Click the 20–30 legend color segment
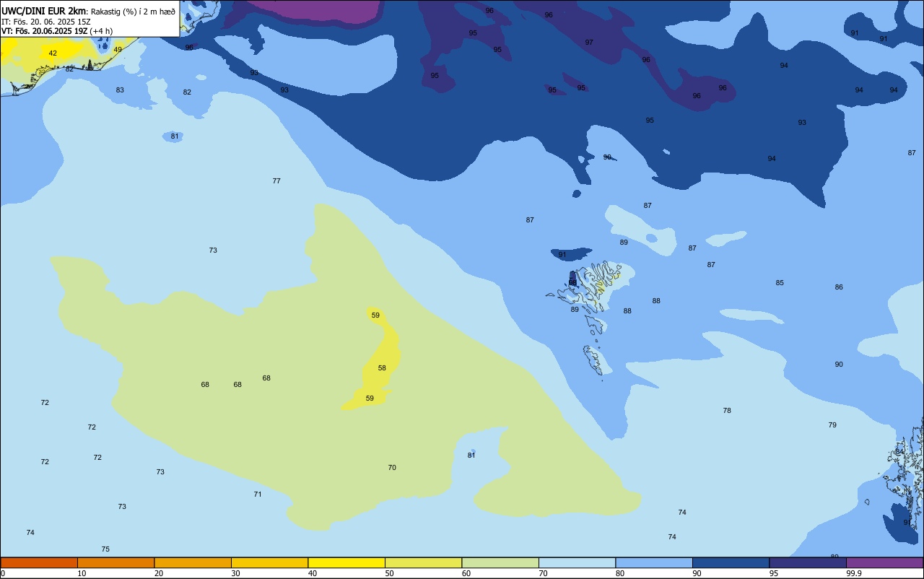Viewport: 924px width, 579px height. click(193, 563)
